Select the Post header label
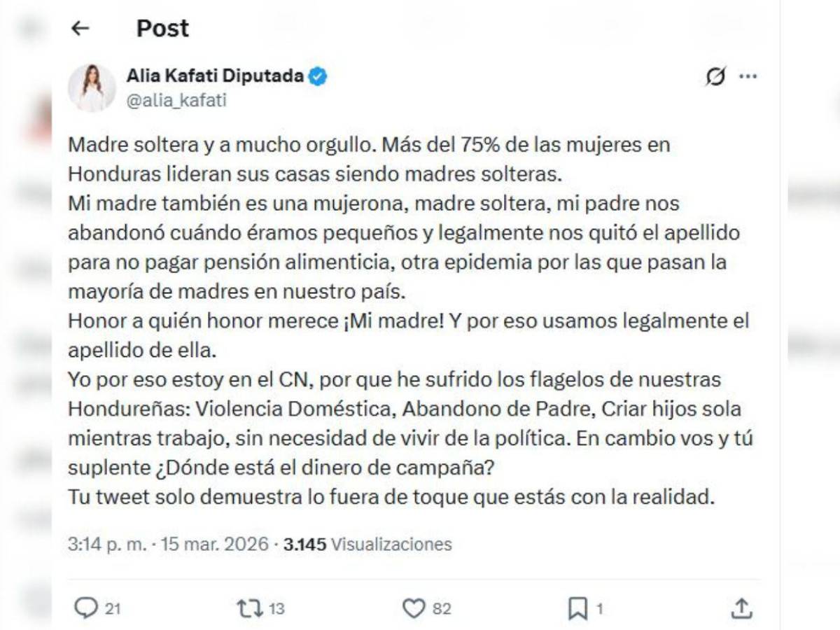Image resolution: width=840 pixels, height=630 pixels. click(x=162, y=29)
